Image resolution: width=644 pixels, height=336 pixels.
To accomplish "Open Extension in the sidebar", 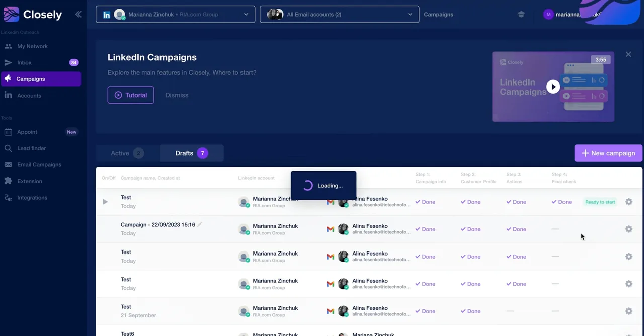I will pyautogui.click(x=30, y=181).
